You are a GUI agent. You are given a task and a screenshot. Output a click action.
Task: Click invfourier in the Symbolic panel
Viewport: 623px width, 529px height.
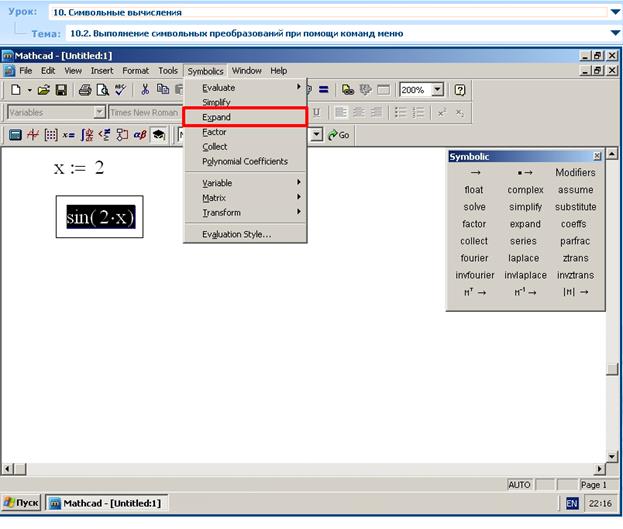pyautogui.click(x=475, y=275)
